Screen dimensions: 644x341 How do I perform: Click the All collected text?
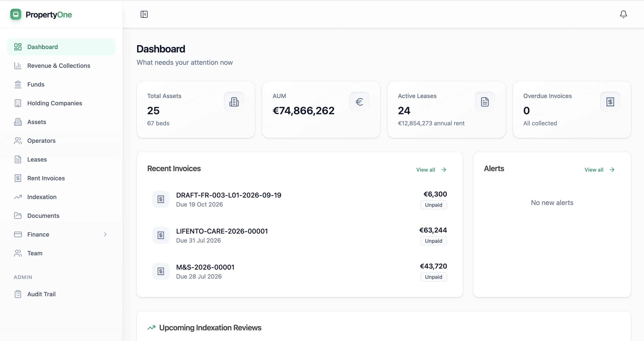(540, 123)
